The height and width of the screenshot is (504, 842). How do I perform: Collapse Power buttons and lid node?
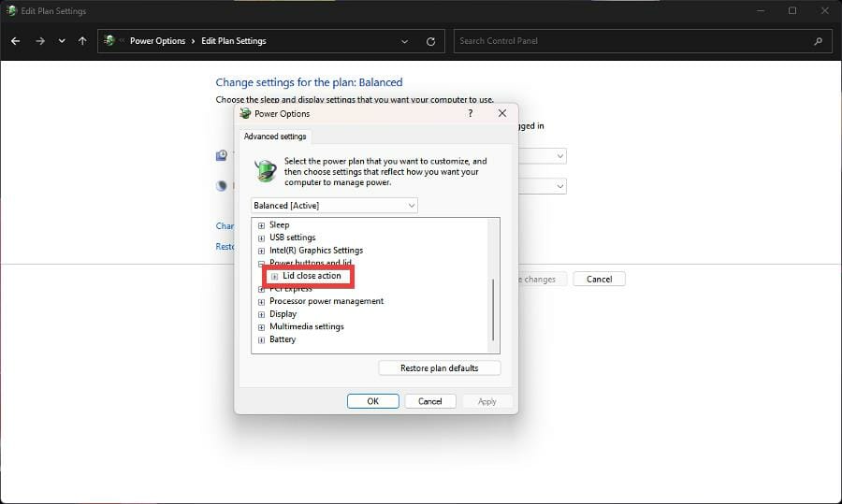262,264
